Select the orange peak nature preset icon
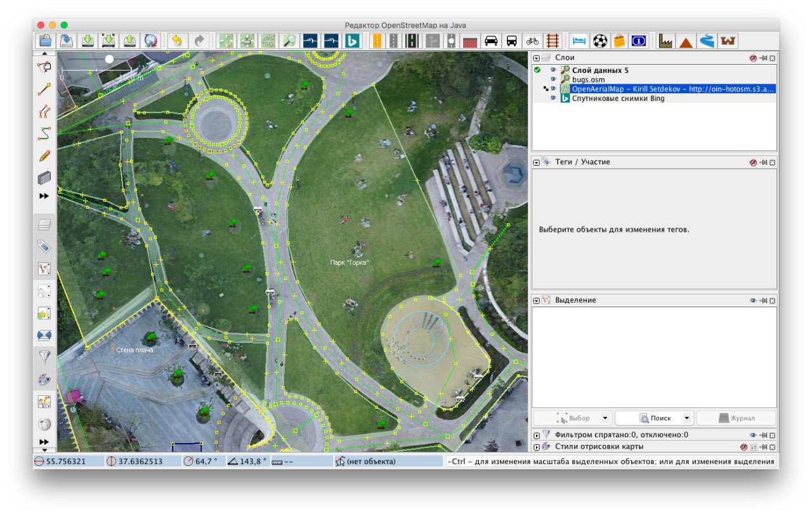 pyautogui.click(x=686, y=41)
